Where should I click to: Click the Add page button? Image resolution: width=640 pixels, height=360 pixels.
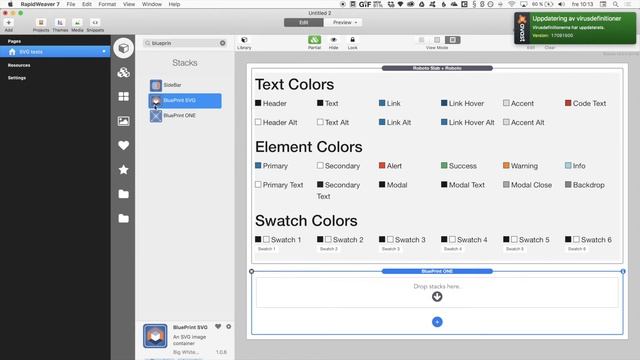point(9,23)
